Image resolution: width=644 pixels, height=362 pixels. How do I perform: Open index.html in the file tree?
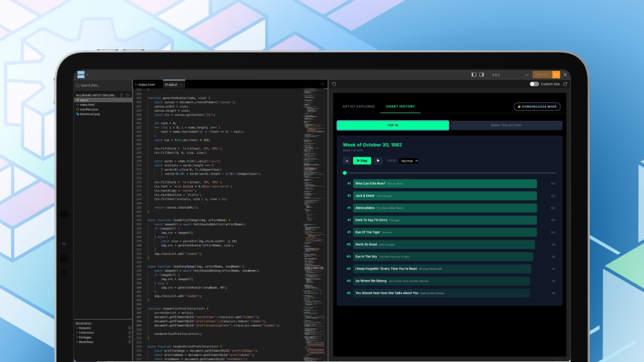point(103,105)
